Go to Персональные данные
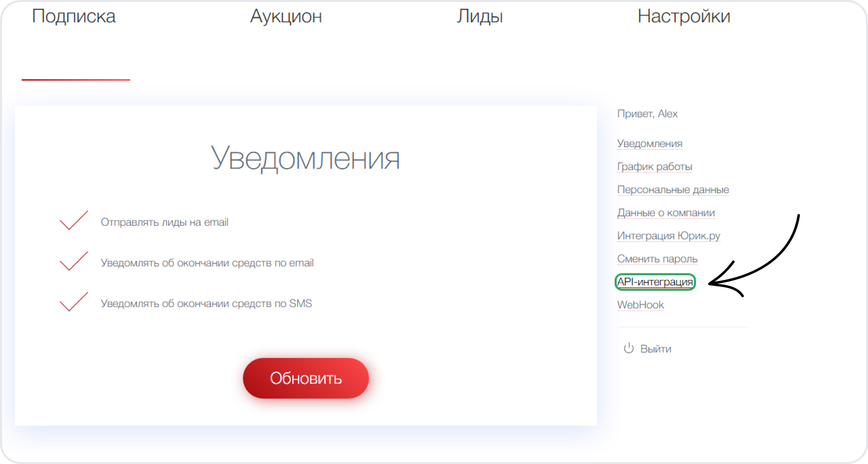This screenshot has height=464, width=868. point(673,189)
